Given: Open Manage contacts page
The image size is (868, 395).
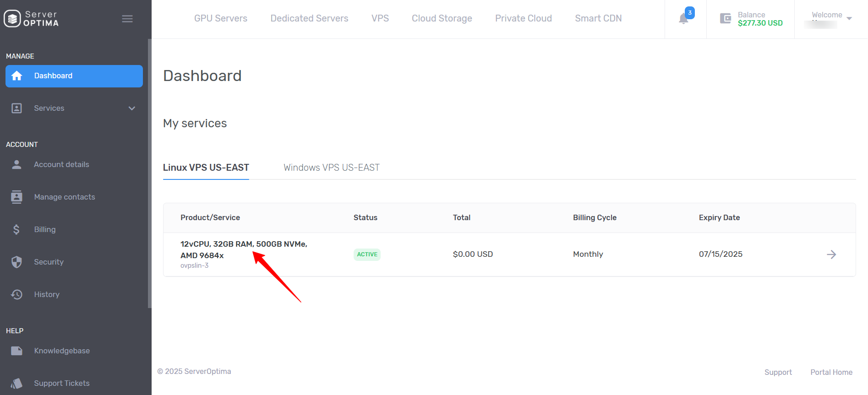Looking at the screenshot, I should pyautogui.click(x=65, y=197).
